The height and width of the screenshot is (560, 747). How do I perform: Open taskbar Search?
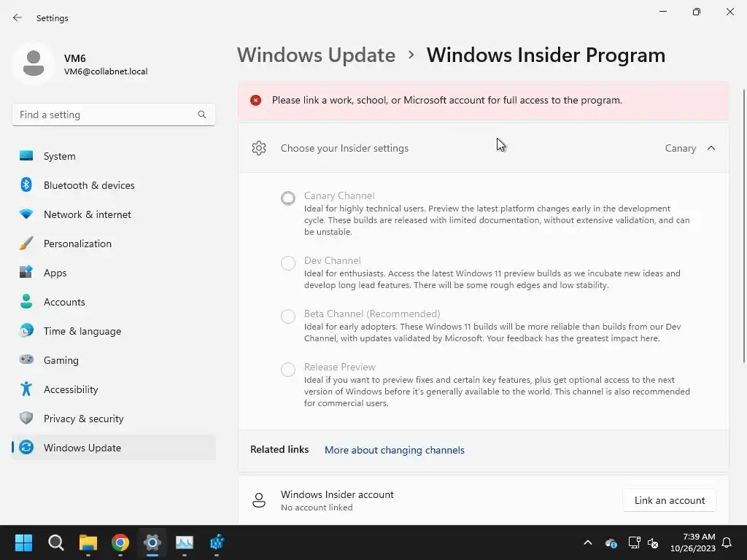[55, 542]
